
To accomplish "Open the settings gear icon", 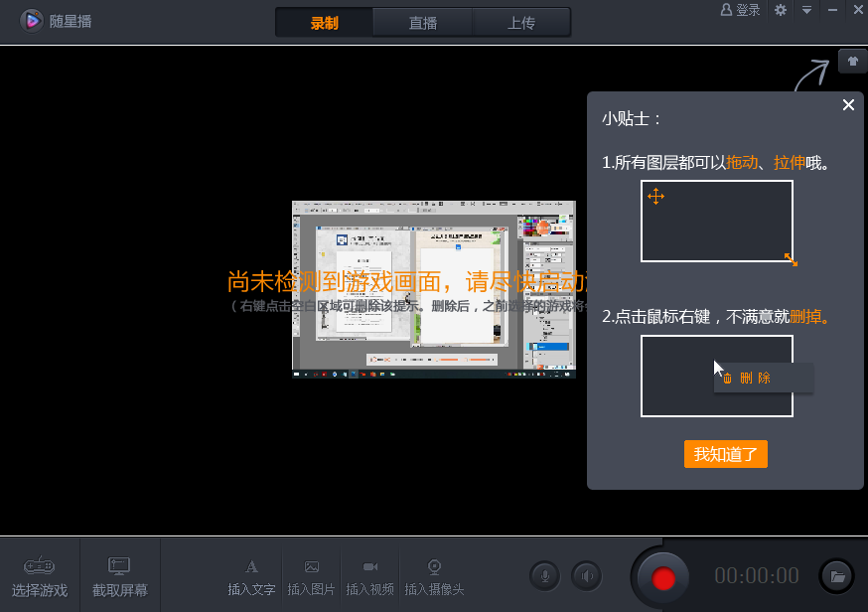I will pyautogui.click(x=781, y=10).
